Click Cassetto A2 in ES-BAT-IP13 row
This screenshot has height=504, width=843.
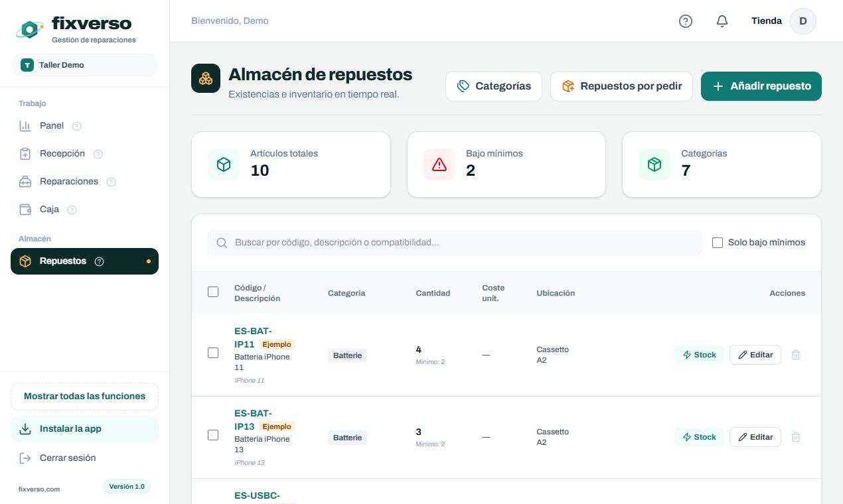point(552,437)
